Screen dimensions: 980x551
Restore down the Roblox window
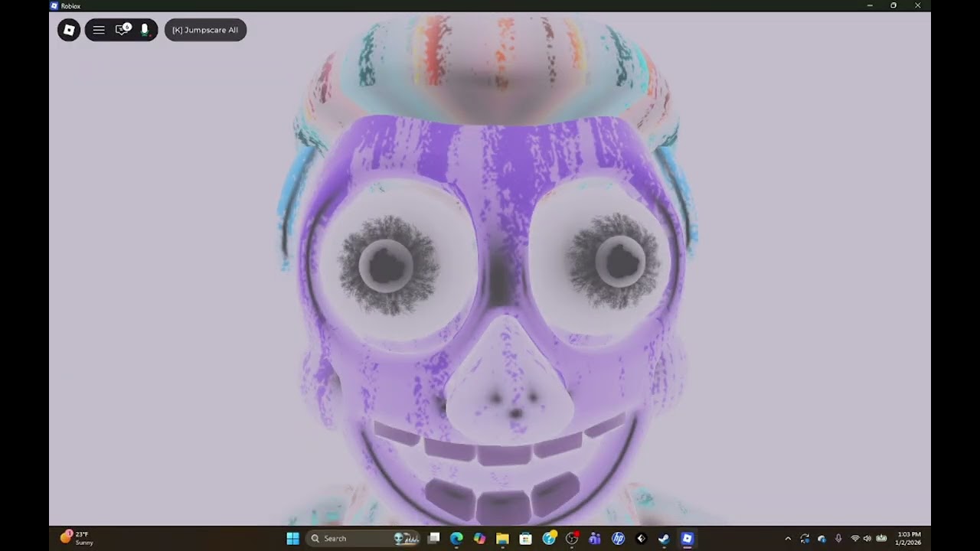pos(893,5)
